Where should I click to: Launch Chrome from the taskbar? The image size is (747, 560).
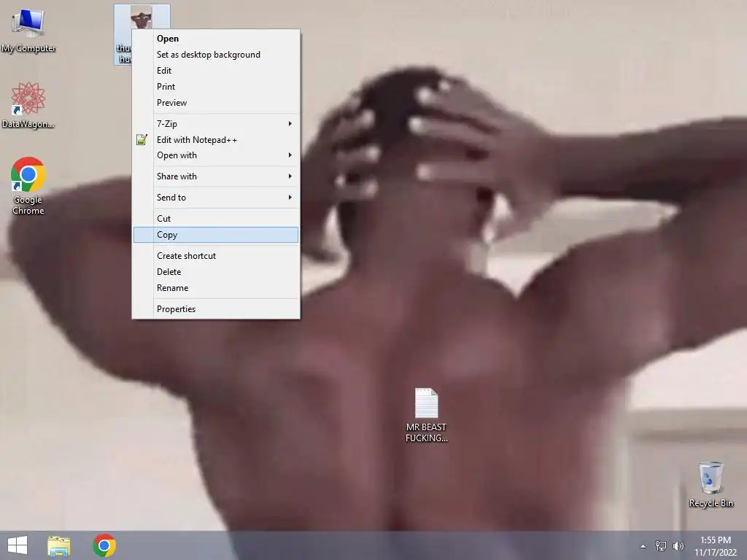tap(104, 545)
